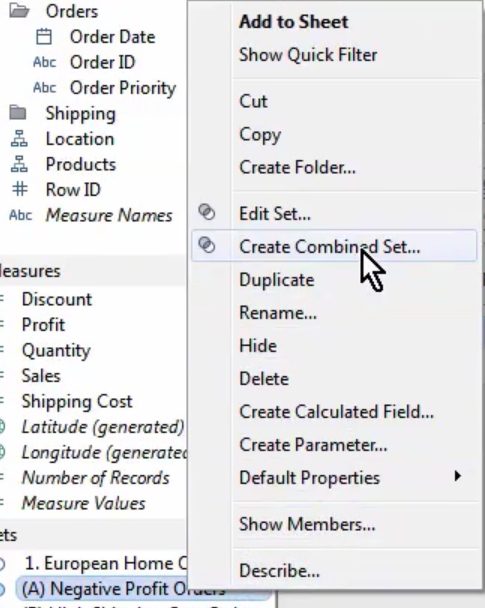Expand the Shipping folder
Screen dimensions: 485x608
click(18, 113)
